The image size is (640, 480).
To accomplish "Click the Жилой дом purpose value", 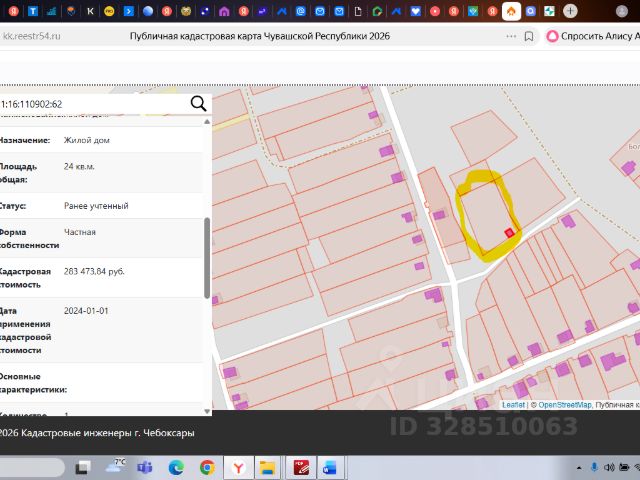I will click(x=87, y=140).
